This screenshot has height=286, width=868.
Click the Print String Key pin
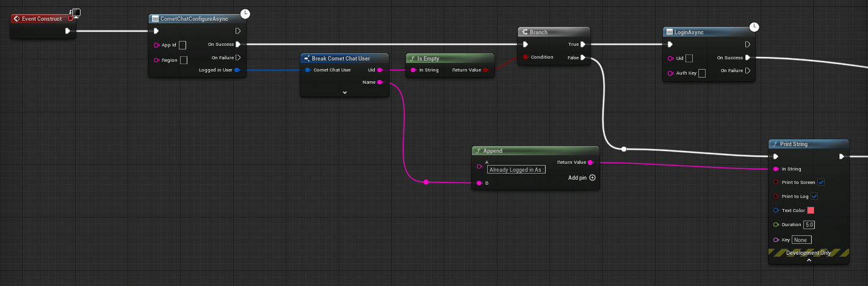[776, 240]
